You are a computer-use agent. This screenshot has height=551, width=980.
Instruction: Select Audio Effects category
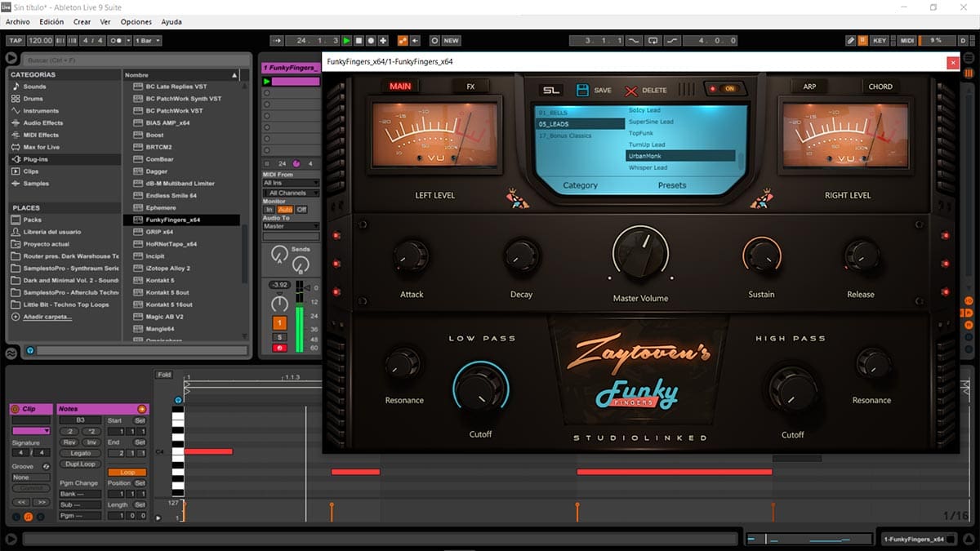click(42, 123)
